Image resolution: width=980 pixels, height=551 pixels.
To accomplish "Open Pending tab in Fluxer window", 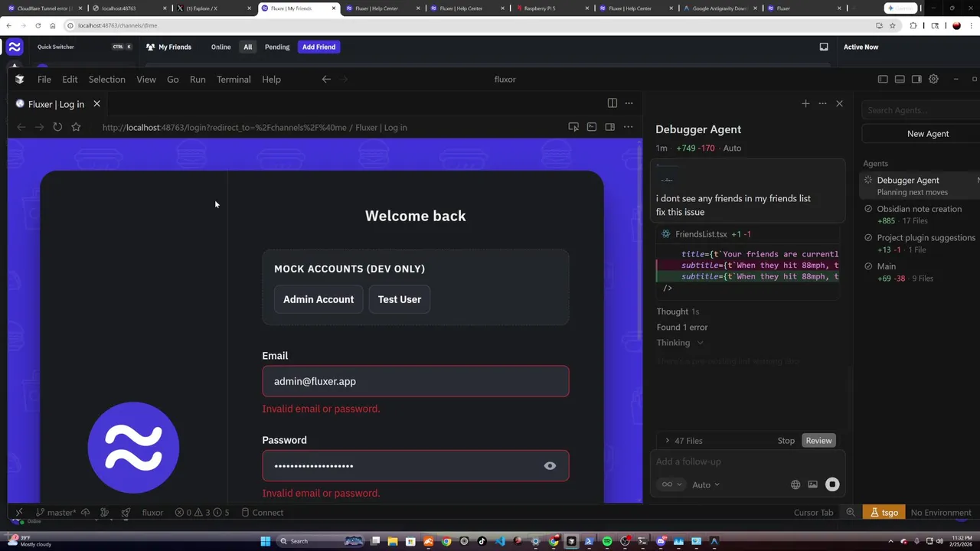I will pyautogui.click(x=277, y=47).
